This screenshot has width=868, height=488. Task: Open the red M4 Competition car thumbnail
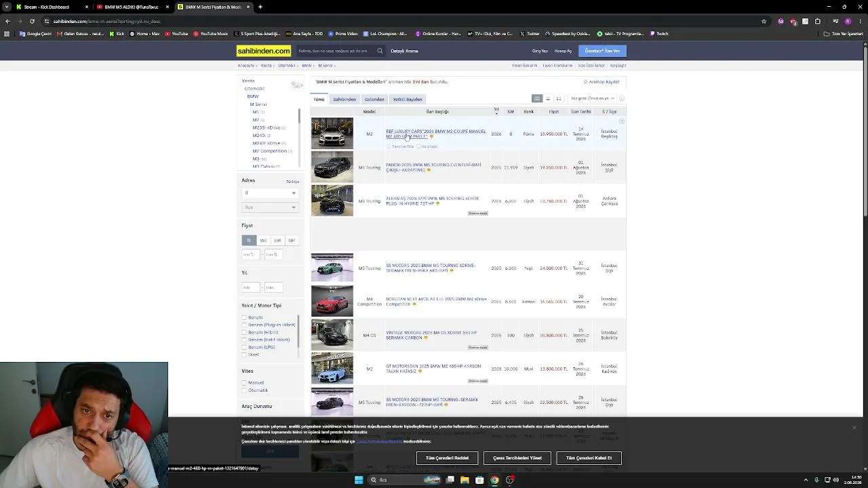tap(332, 301)
